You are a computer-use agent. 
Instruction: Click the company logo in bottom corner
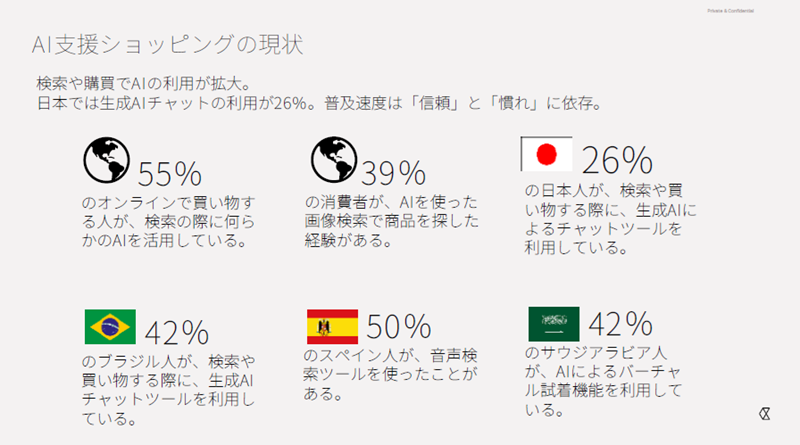tap(765, 415)
